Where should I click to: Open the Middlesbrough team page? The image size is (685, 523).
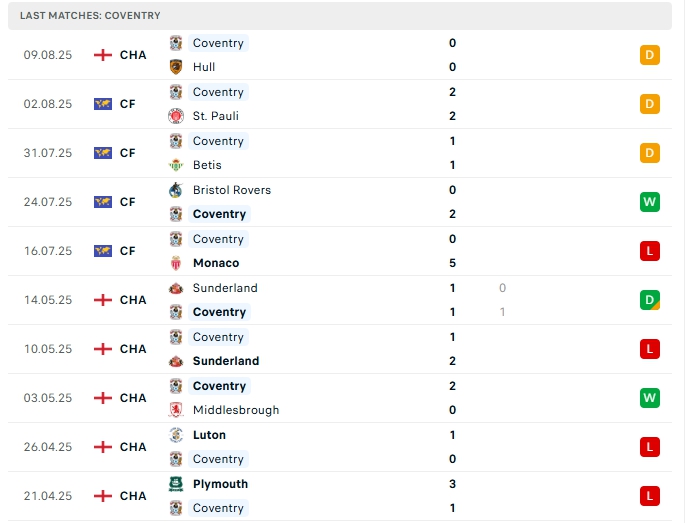coord(236,410)
